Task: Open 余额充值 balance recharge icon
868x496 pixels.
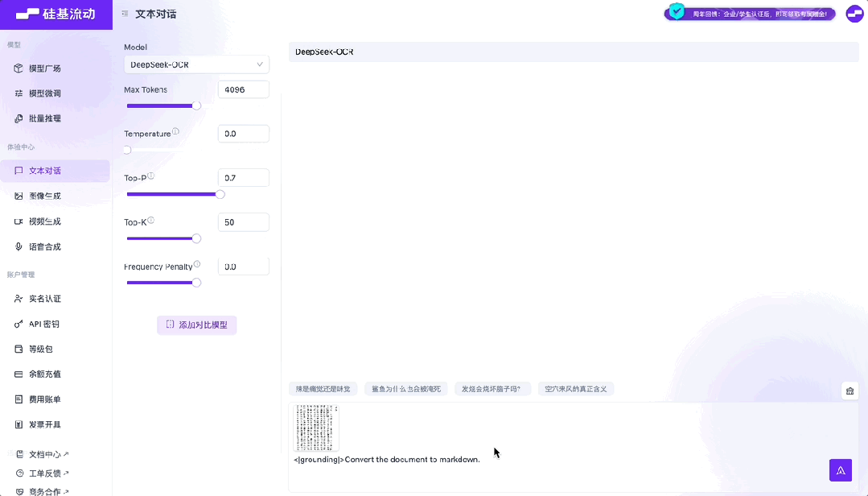Action: 18,374
